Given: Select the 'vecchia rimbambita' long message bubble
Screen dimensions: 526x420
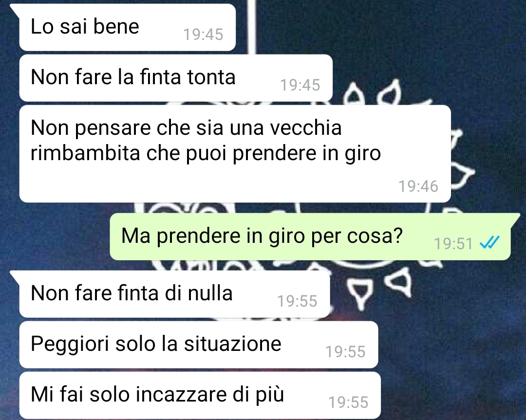Looking at the screenshot, I should coord(235,154).
